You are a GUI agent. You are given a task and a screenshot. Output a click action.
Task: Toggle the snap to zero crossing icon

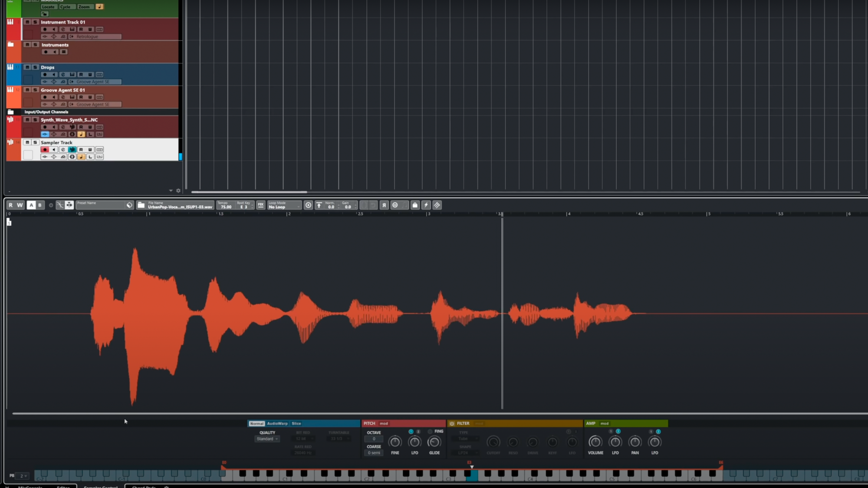69,205
